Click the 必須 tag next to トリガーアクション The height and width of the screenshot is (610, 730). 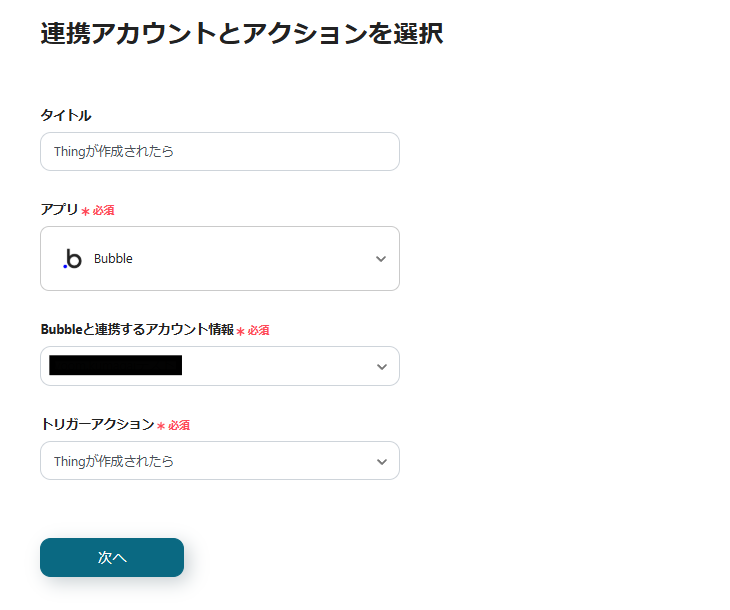179,426
